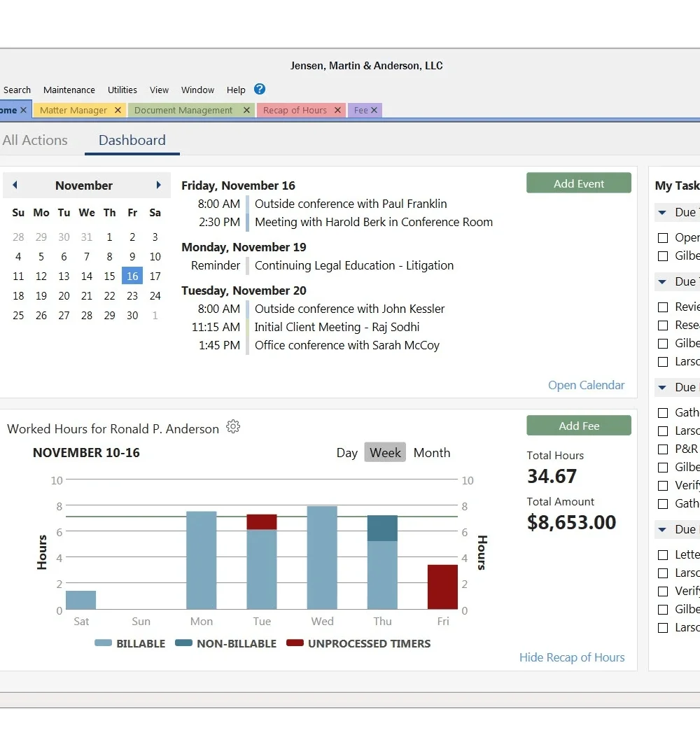The image size is (700, 756).
Task: Collapse the second Due task group
Action: coord(662,282)
